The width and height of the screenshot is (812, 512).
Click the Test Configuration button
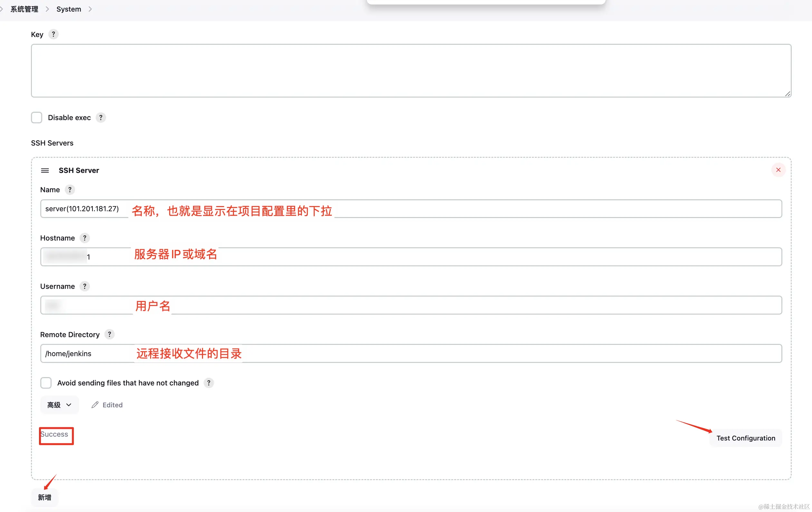tap(745, 438)
